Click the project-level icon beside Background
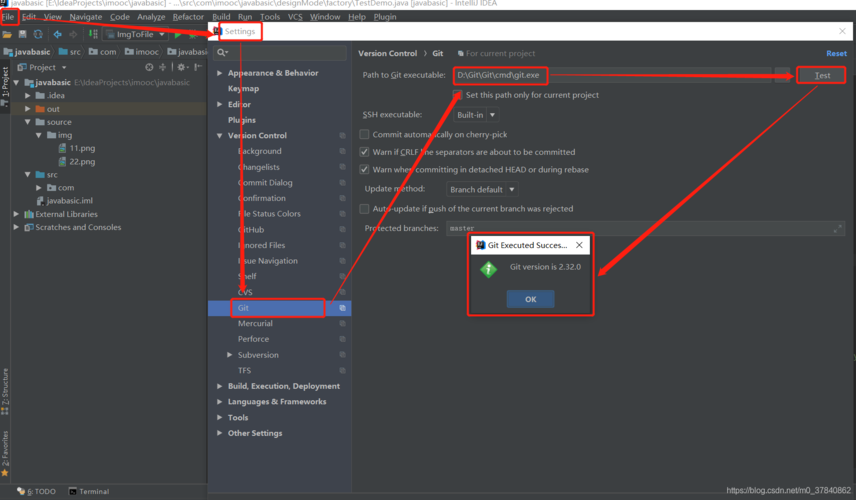This screenshot has width=856, height=500. click(342, 151)
